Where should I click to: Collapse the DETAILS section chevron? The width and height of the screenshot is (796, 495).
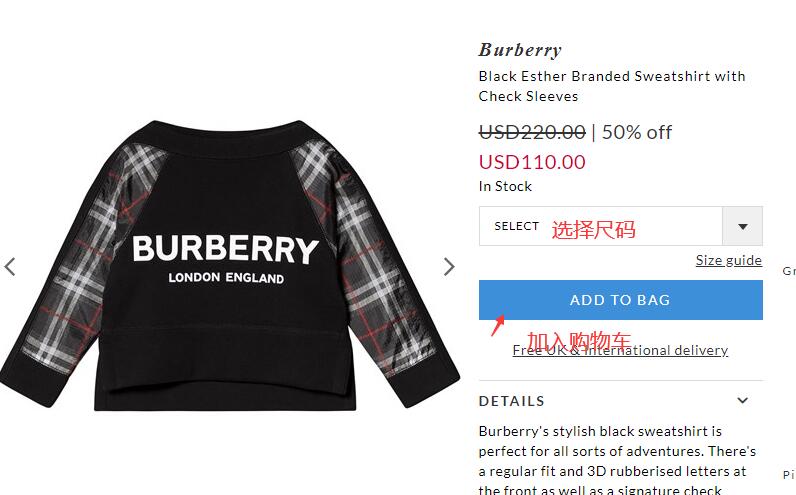742,400
